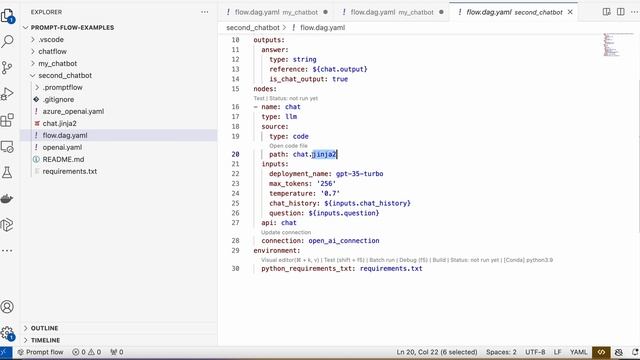Expand the my_chatbot folder
This screenshot has height=360, width=640.
pyautogui.click(x=33, y=64)
